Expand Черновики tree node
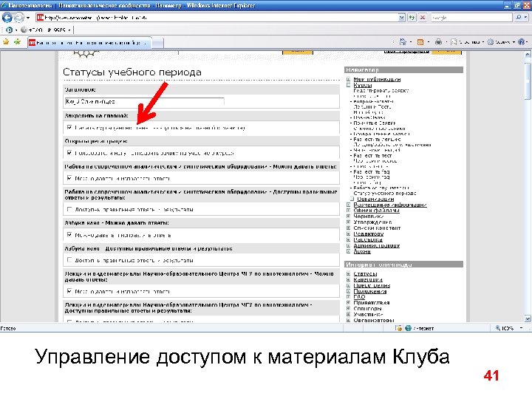532x399 pixels. (348, 216)
